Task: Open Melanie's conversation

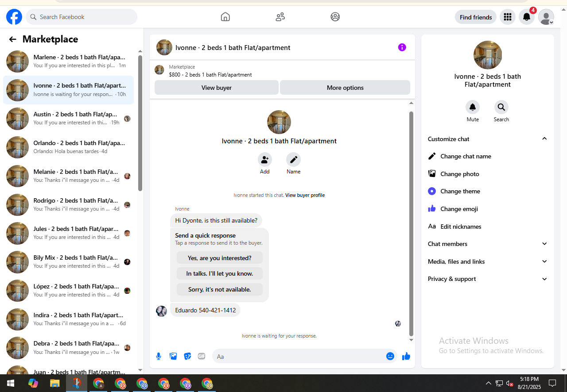Action: 68,176
